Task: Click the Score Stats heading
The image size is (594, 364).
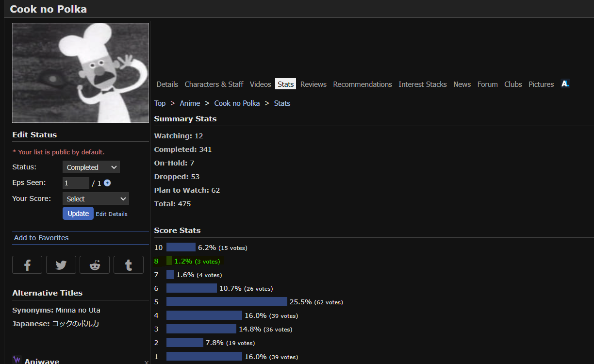Action: tap(177, 231)
